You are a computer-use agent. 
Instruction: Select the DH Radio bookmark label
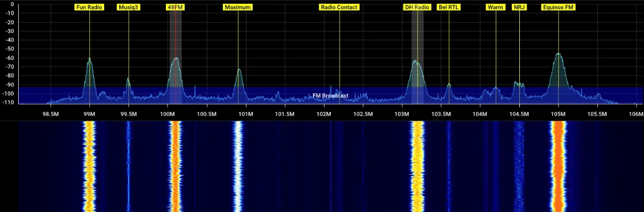click(x=417, y=7)
